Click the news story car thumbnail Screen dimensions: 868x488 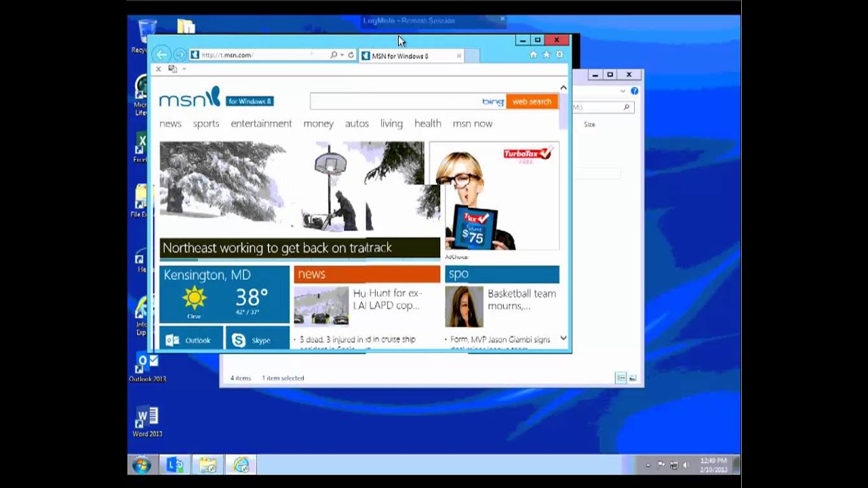click(x=321, y=306)
